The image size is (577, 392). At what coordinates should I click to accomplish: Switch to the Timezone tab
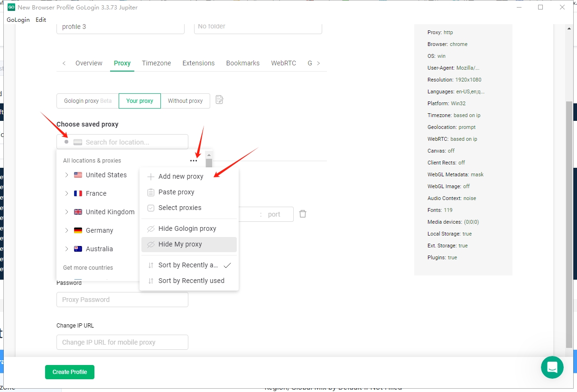156,63
